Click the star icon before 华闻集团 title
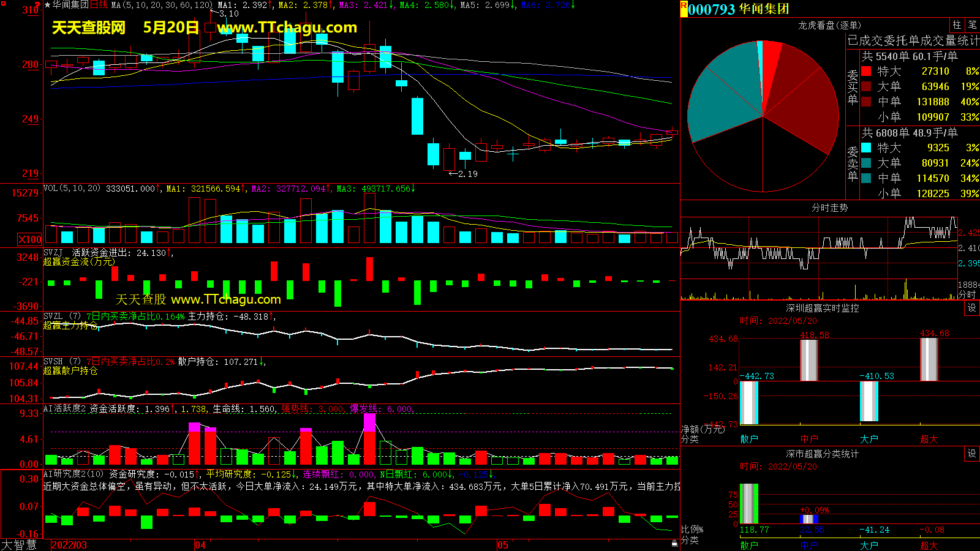 pos(48,5)
